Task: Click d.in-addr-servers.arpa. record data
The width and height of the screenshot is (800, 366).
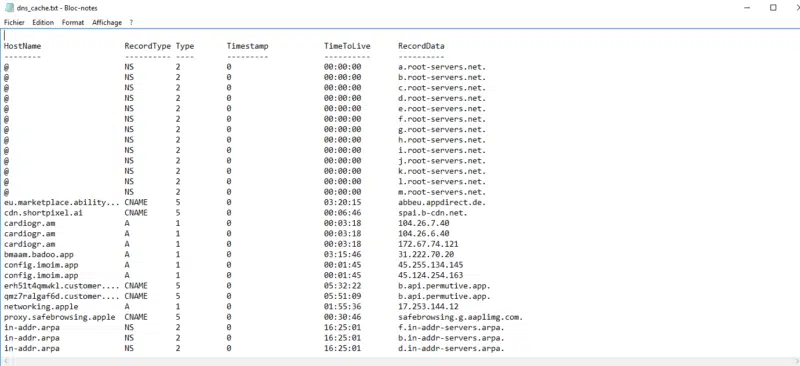Action: click(x=451, y=348)
